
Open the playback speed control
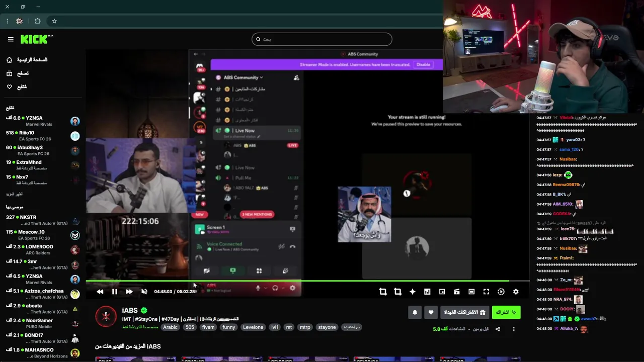(501, 292)
